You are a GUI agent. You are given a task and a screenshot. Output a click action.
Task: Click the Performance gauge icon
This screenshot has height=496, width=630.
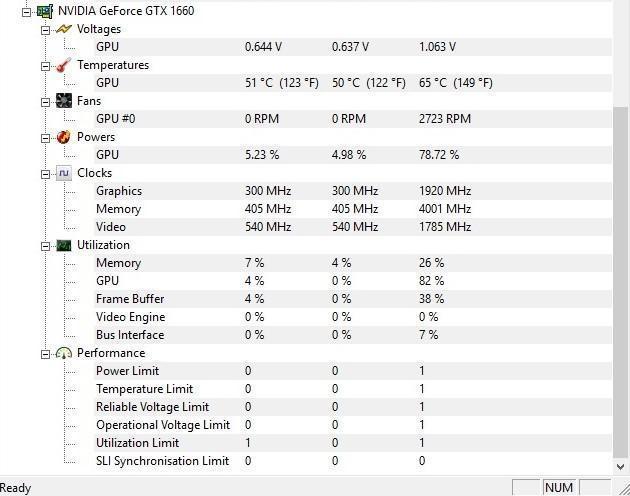pos(63,353)
